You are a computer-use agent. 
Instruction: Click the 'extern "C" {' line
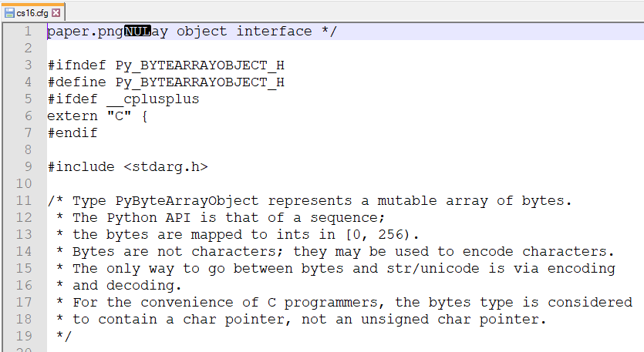click(x=97, y=116)
